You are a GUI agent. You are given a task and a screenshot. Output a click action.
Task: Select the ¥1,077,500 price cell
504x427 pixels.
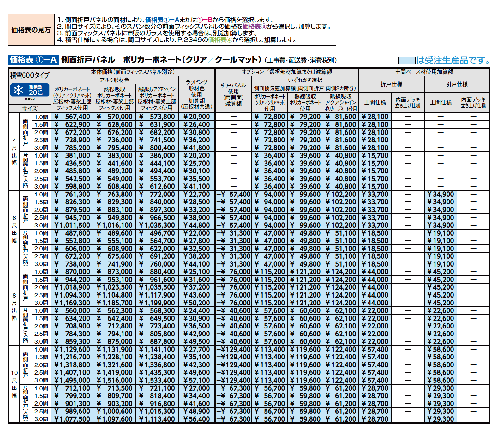tap(72, 419)
